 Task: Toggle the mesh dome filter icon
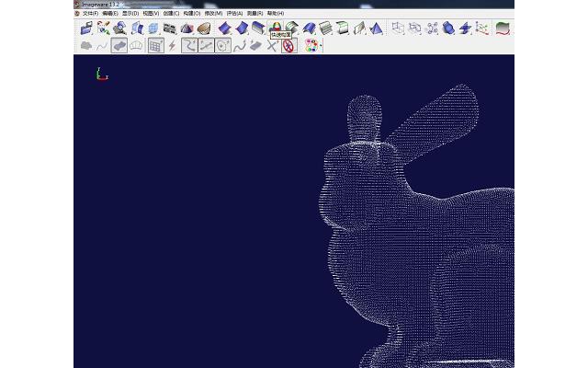click(x=136, y=46)
